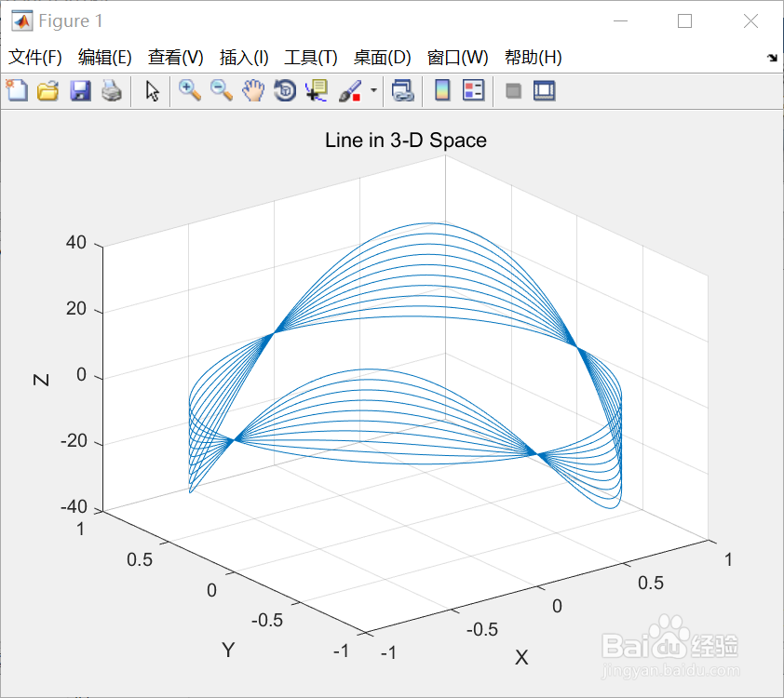Click the dock figure arrow in menu bar

pos(772,58)
